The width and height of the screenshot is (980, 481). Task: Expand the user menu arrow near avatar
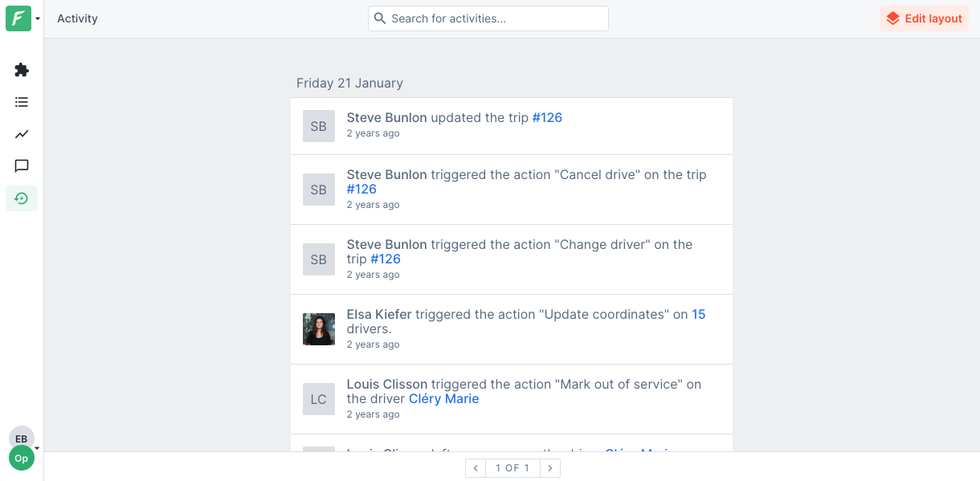[x=37, y=448]
